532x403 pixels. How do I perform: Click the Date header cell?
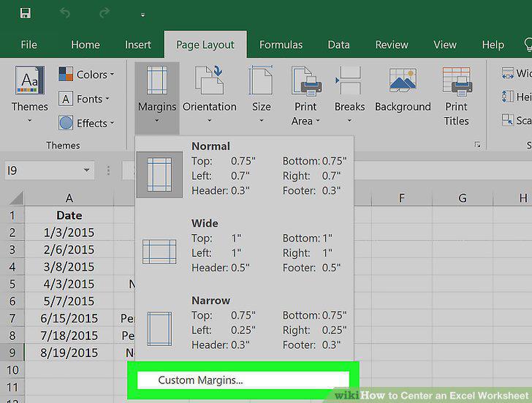(69, 215)
